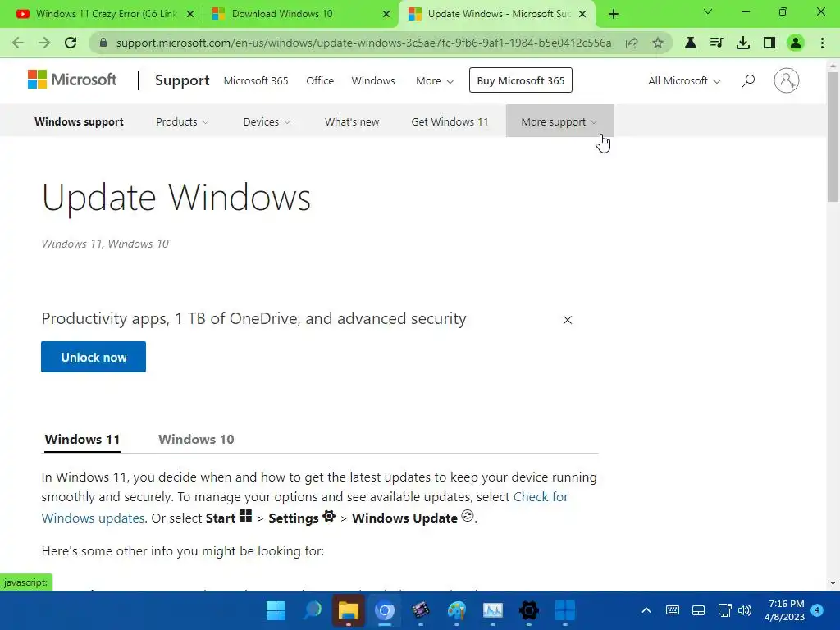840x630 pixels.
Task: Expand the All Microsoft dropdown
Action: (x=684, y=81)
